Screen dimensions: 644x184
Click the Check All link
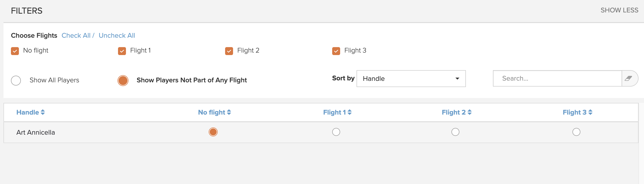76,35
